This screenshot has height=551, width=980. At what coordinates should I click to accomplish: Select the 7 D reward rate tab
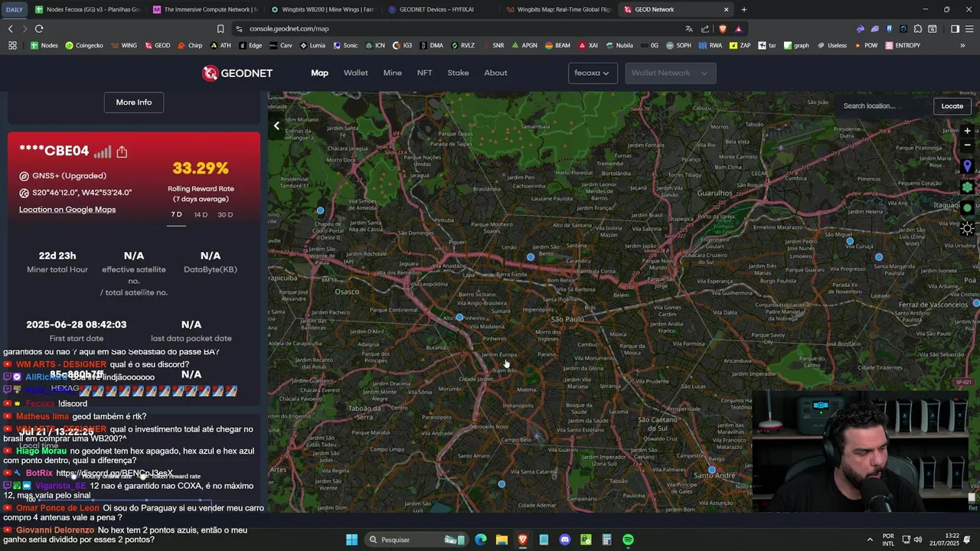(x=176, y=215)
